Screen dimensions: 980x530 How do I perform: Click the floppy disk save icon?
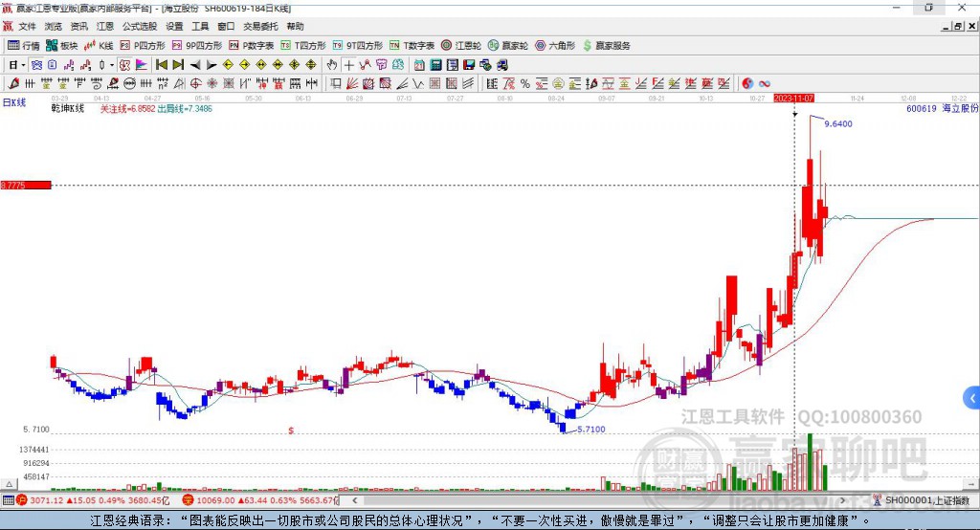coord(469,65)
